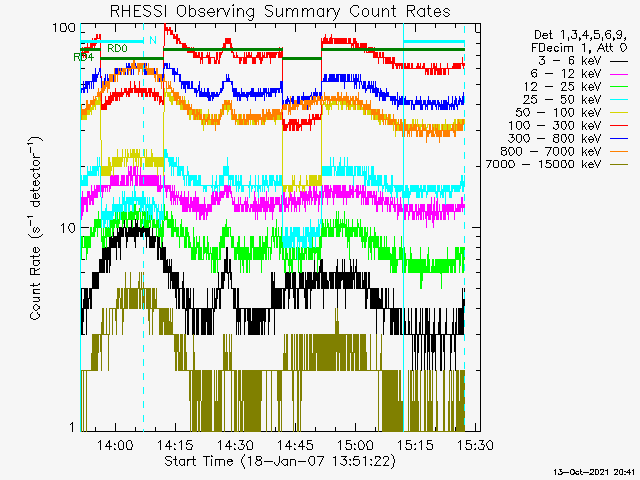Click the green line swatch for 12 - 25 keV
Viewport: 640px width, 480px height.
(619, 87)
